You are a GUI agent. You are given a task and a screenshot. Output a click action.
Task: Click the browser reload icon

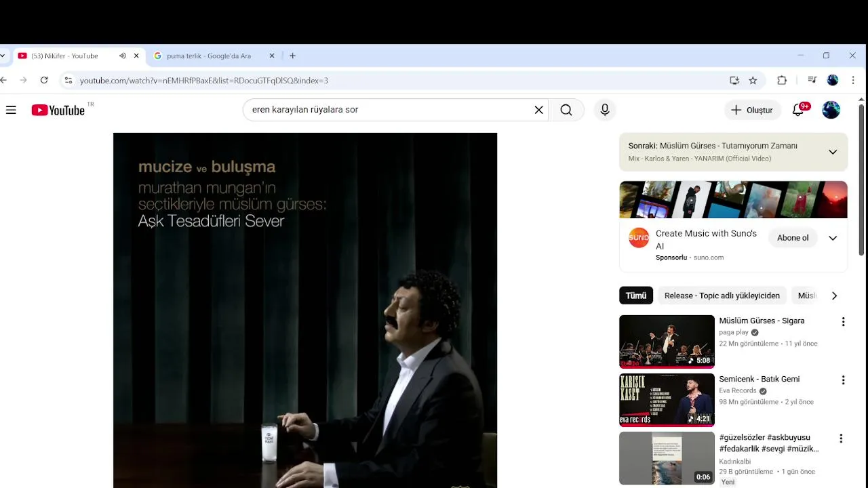coord(44,80)
